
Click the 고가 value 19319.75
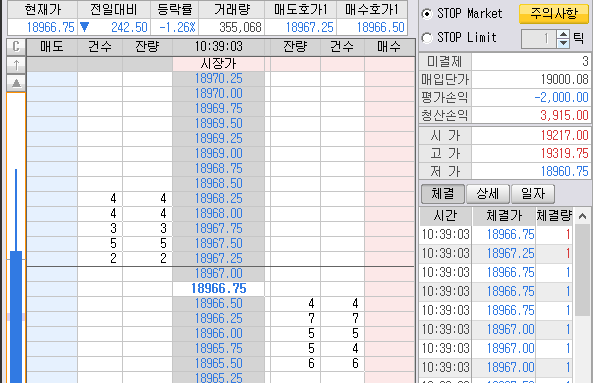(565, 154)
